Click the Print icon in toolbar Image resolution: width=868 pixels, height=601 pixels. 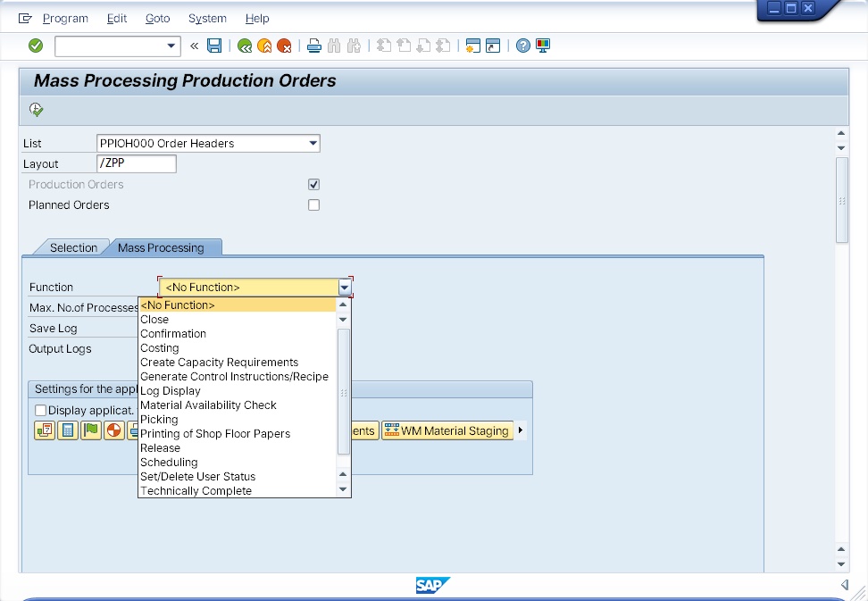tap(313, 46)
